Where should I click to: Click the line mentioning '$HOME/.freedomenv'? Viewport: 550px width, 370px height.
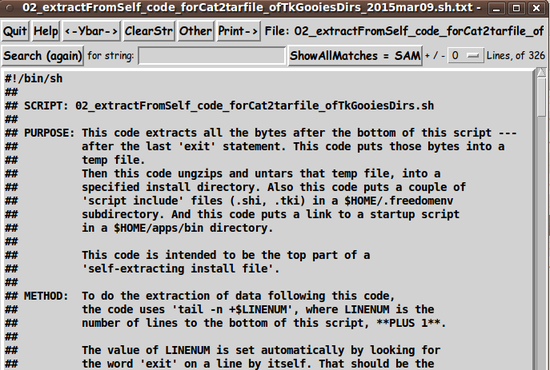229,201
